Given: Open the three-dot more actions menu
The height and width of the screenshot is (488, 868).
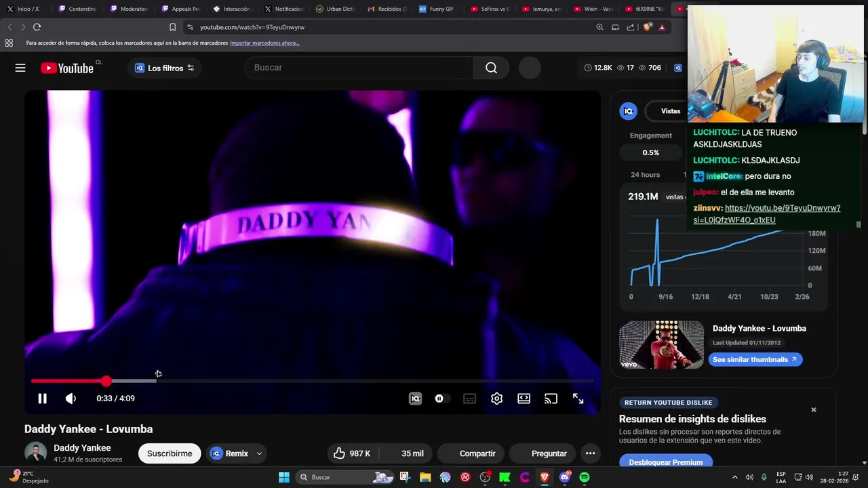Looking at the screenshot, I should 590,453.
